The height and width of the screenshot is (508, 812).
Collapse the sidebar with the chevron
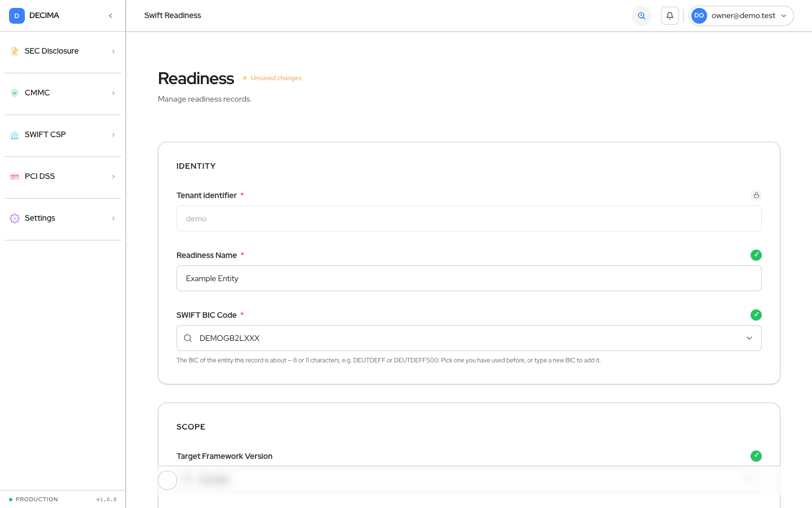click(x=111, y=16)
